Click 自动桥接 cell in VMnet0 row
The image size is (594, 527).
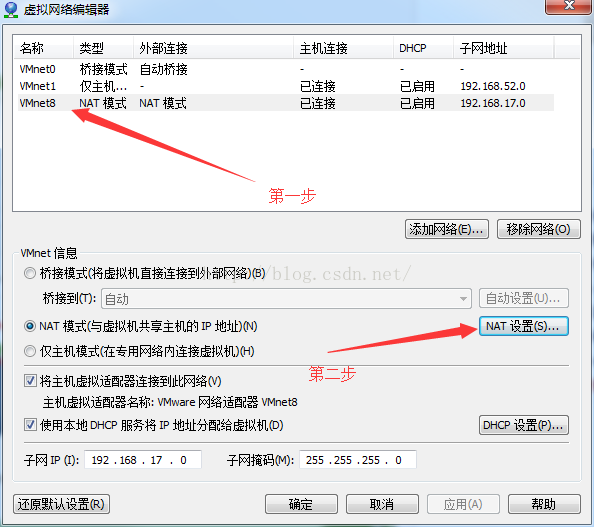point(163,69)
